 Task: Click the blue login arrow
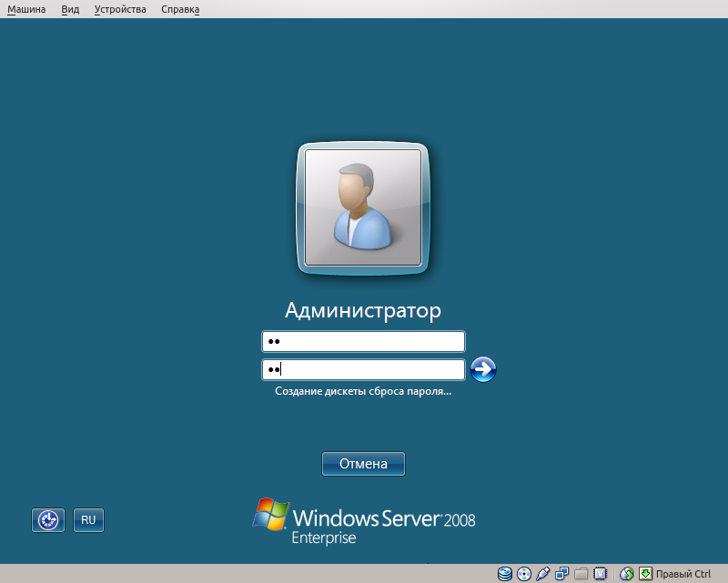coord(483,368)
